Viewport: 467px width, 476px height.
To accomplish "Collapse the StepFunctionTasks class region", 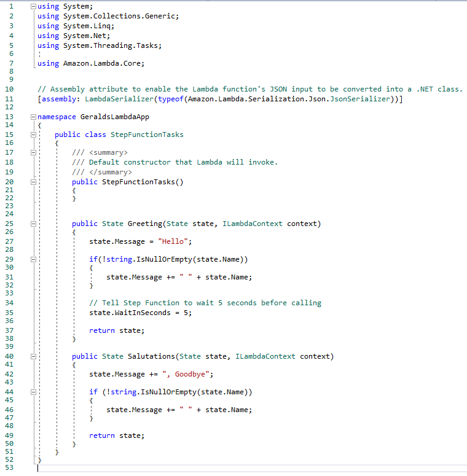I will [33, 135].
